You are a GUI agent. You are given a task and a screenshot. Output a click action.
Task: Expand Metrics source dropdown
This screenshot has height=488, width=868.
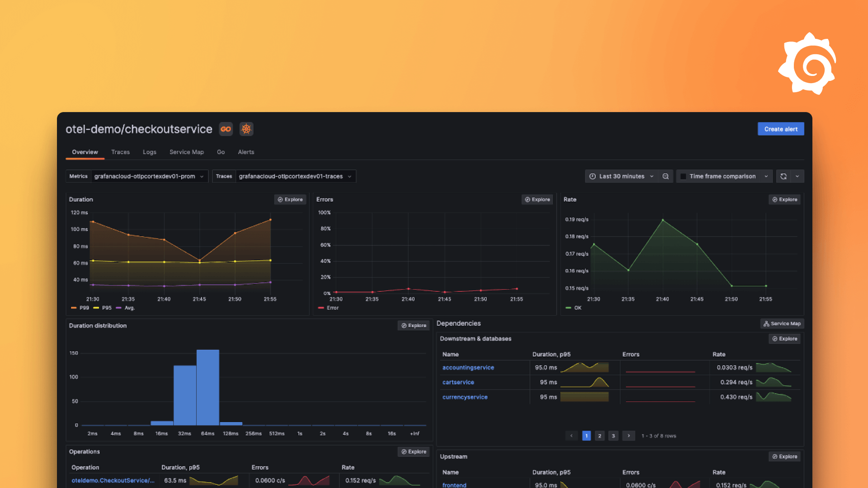202,176
